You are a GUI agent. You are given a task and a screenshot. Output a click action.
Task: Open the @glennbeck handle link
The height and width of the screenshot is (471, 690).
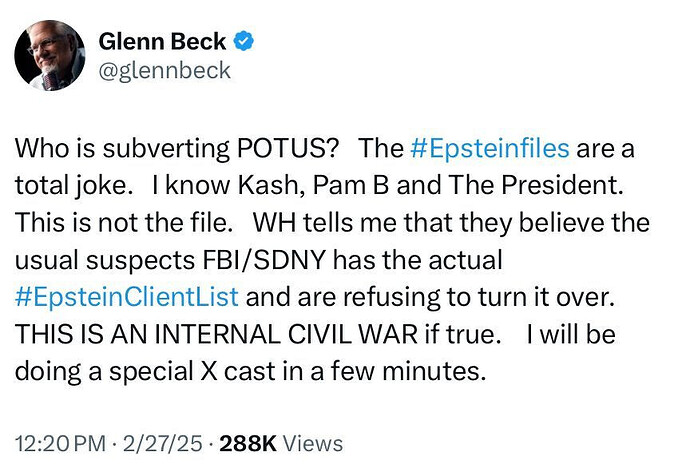click(x=165, y=71)
